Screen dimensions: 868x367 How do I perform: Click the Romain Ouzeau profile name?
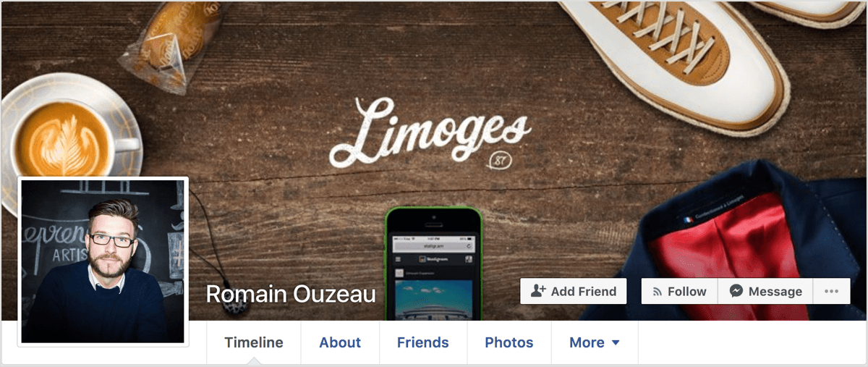pyautogui.click(x=291, y=294)
